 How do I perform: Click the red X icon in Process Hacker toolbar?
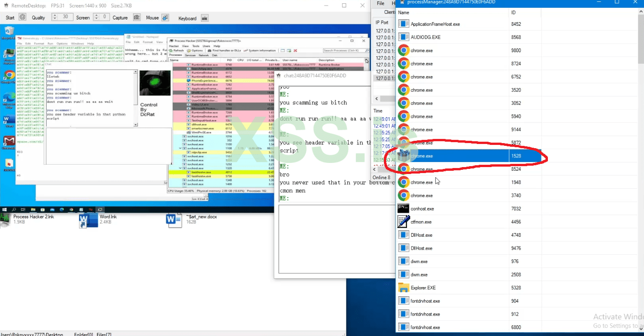tap(296, 50)
